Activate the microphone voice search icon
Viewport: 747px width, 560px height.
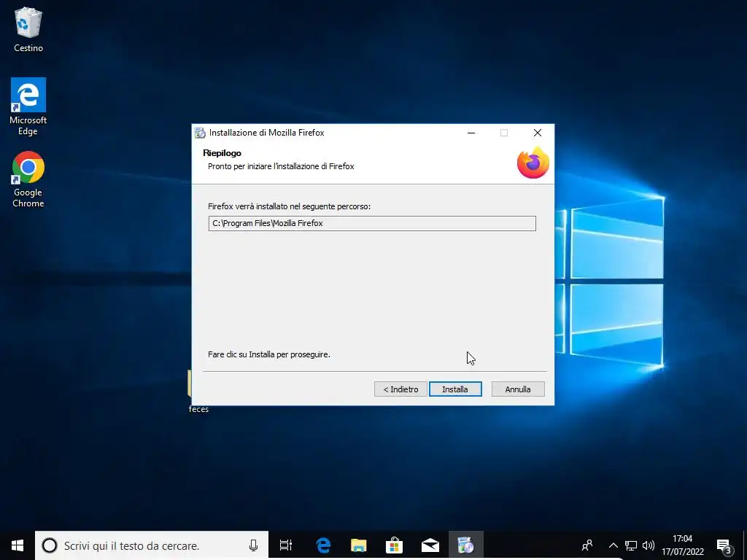click(x=253, y=545)
